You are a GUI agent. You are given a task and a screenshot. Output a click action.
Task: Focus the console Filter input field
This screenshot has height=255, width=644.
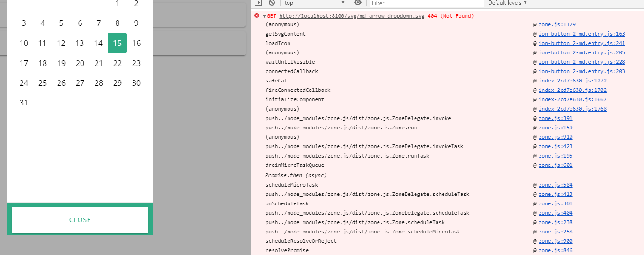pyautogui.click(x=426, y=3)
